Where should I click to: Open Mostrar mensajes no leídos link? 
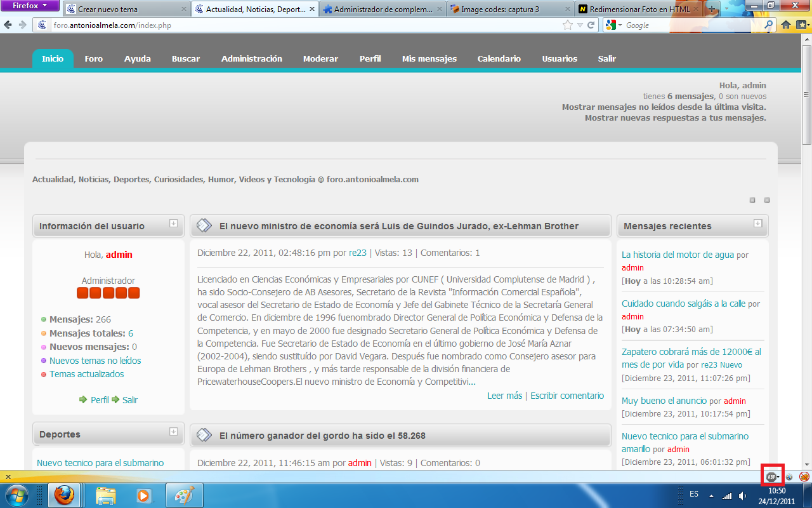tap(664, 107)
